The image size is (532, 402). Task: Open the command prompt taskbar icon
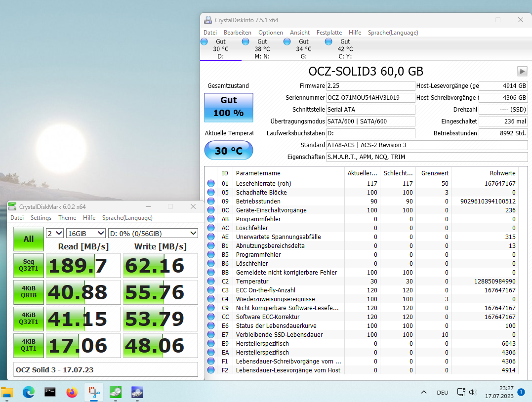pos(50,393)
